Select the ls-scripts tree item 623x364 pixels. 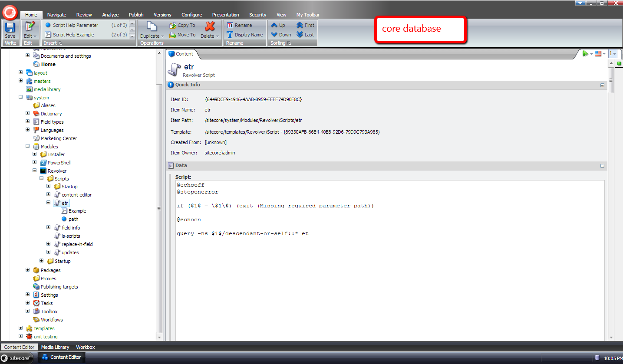[71, 236]
